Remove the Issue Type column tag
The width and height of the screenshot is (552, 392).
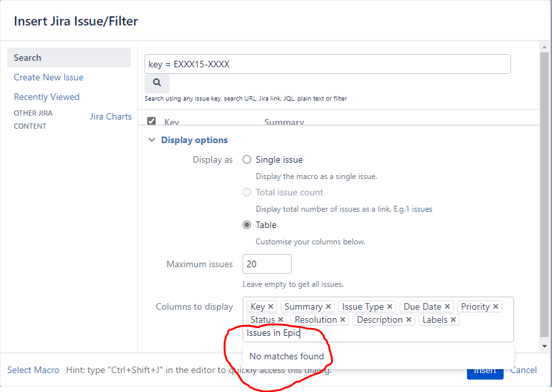(390, 306)
